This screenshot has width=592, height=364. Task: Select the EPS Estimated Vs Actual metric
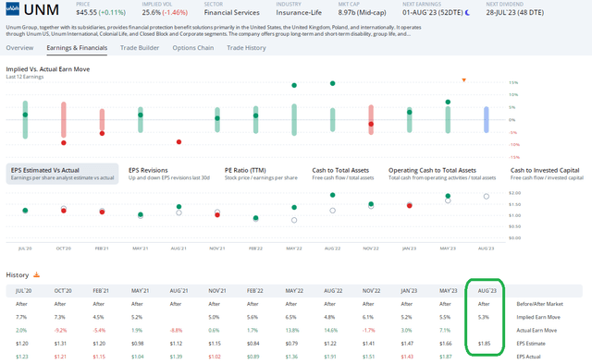(62, 174)
